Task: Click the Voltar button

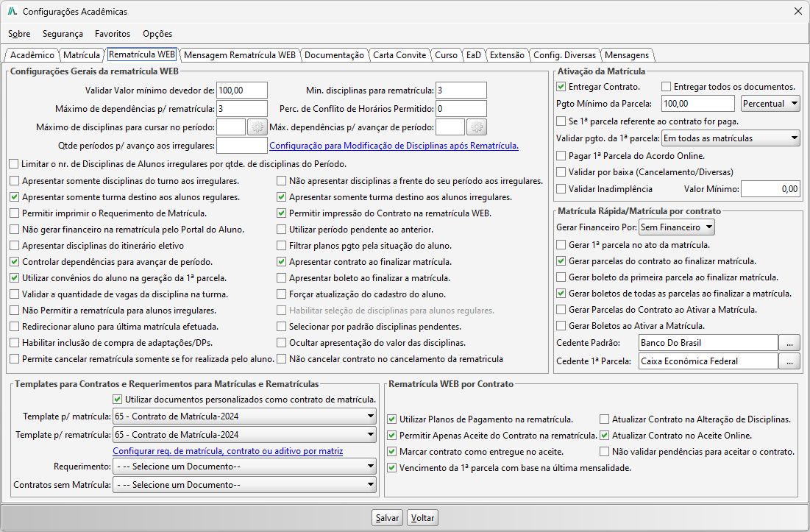Action: click(422, 518)
